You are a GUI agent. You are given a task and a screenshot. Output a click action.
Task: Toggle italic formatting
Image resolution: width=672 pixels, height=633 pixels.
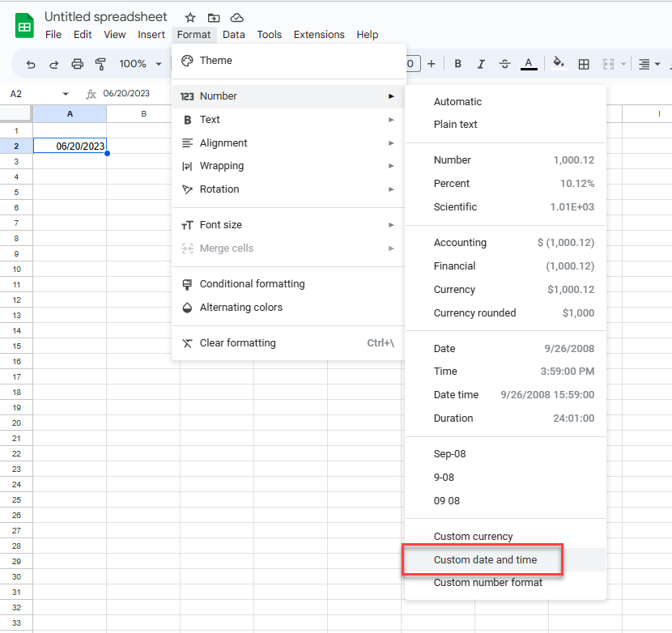(x=481, y=63)
